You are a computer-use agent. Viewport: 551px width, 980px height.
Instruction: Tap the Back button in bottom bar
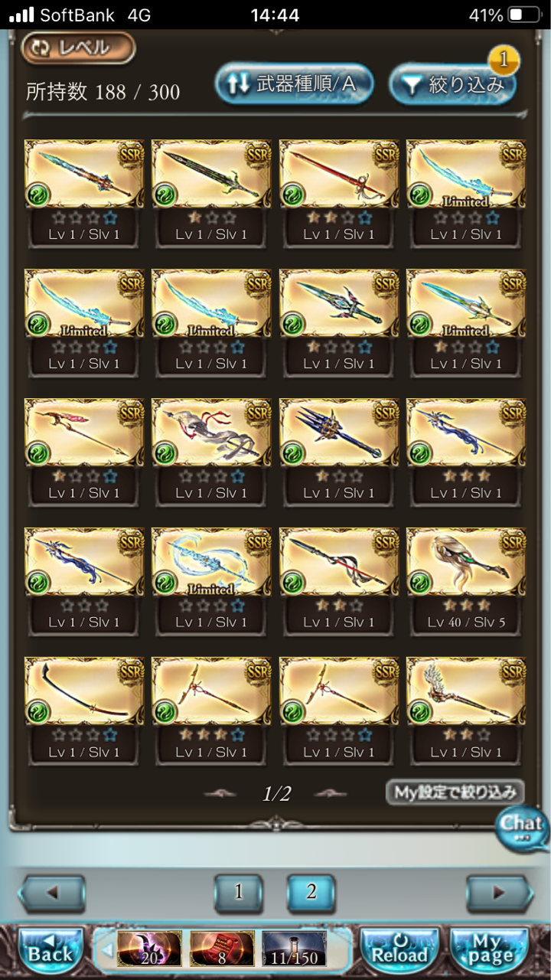point(51,950)
